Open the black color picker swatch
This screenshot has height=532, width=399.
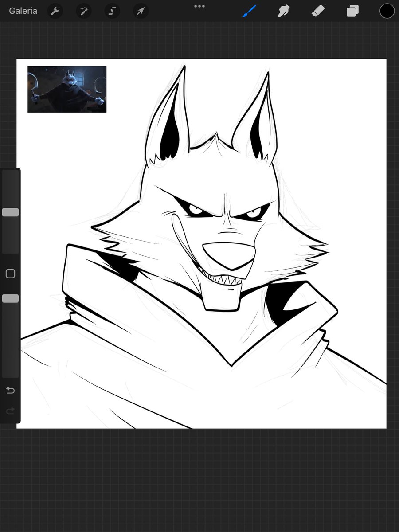[x=387, y=11]
